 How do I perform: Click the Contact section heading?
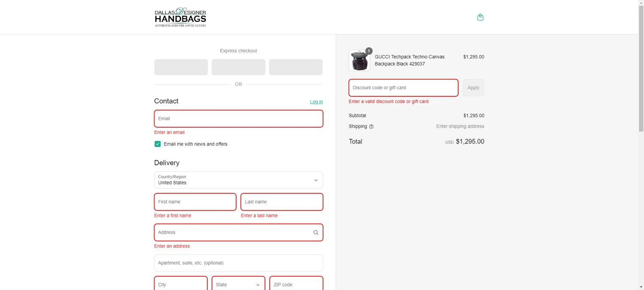(166, 101)
